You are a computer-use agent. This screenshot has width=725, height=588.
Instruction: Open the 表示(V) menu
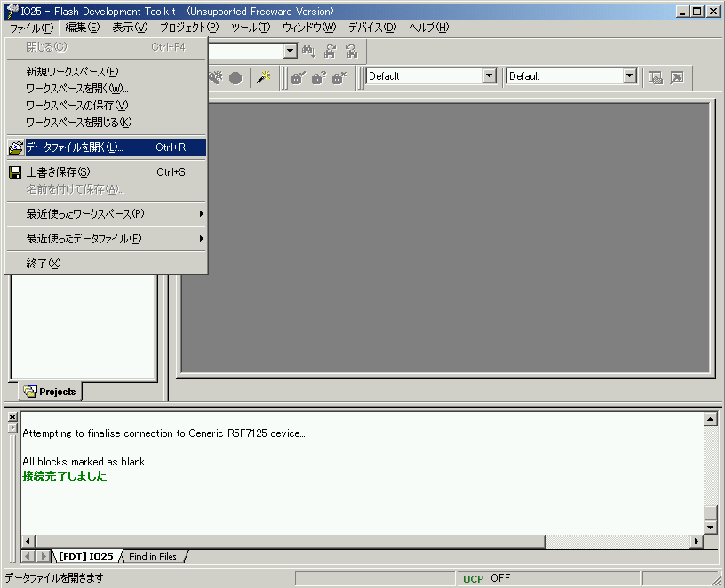[x=130, y=28]
